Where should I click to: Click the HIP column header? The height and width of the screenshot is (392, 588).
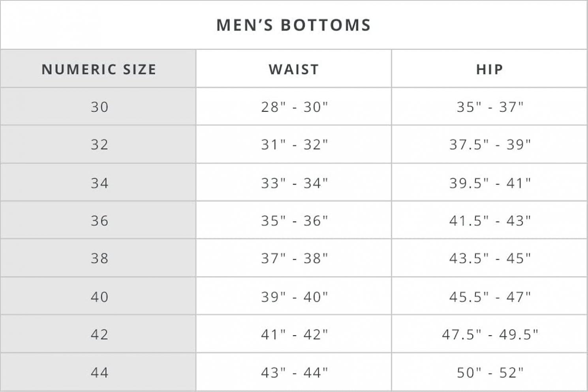[x=489, y=69]
